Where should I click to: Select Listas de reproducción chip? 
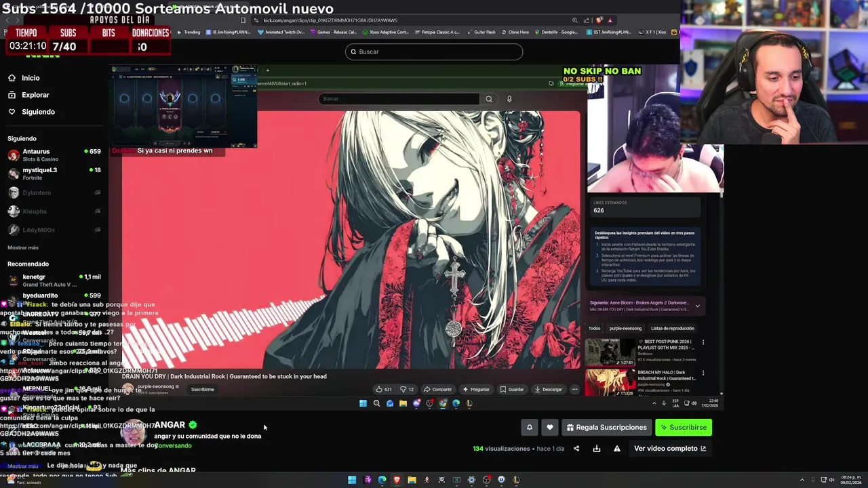pos(672,328)
